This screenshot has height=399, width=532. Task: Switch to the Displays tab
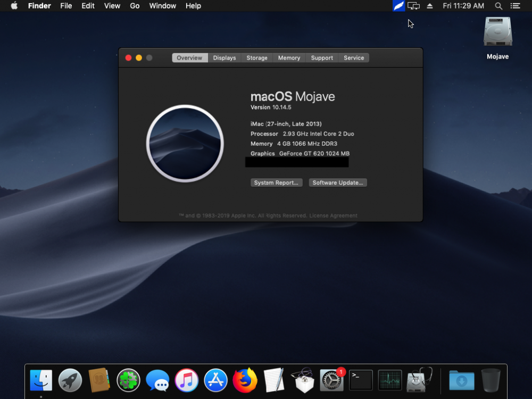click(x=225, y=57)
